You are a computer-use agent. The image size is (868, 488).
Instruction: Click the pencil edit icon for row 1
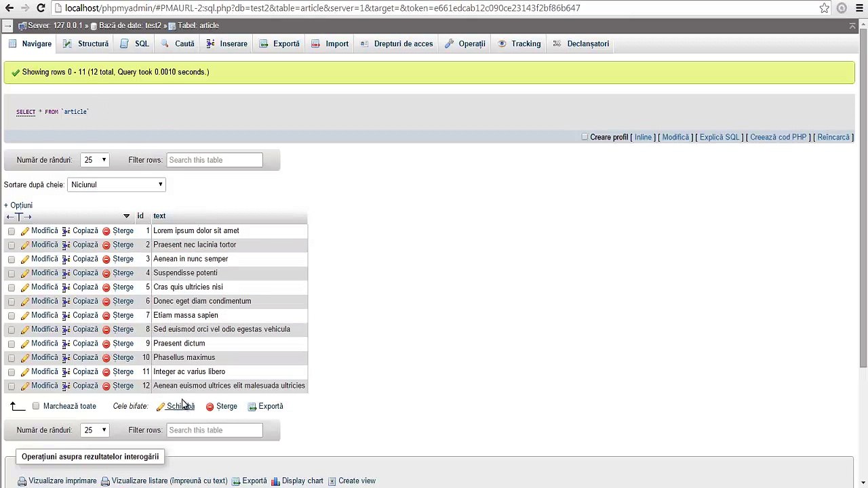[25, 231]
